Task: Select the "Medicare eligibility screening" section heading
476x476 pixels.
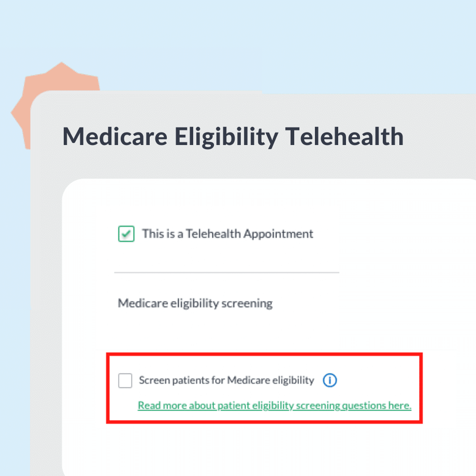Action: [x=195, y=303]
